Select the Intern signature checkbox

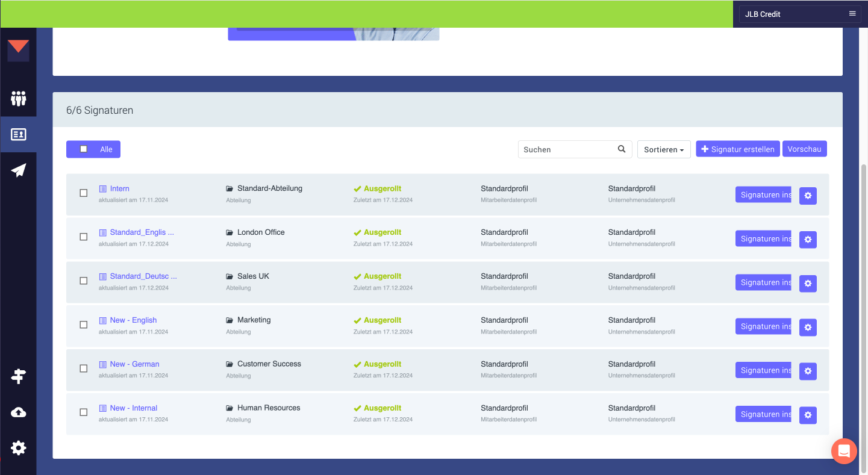[84, 193]
